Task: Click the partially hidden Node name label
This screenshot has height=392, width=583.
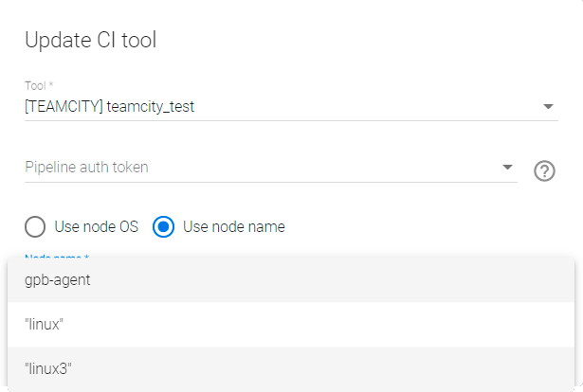Action: click(x=56, y=256)
